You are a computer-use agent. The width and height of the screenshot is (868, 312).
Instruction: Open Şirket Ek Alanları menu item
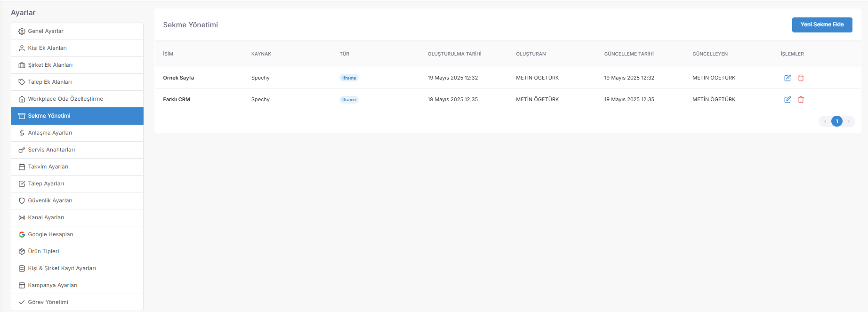point(77,65)
